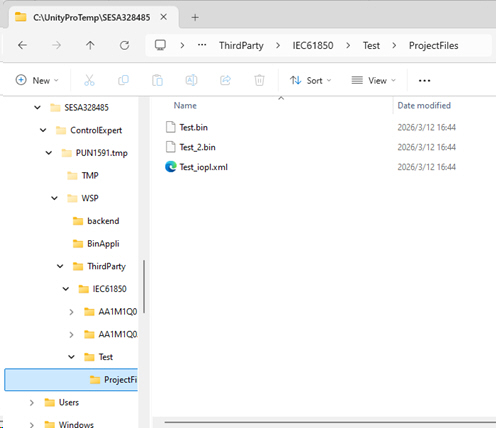The image size is (496, 428).
Task: Select the Test.bin file
Action: pyautogui.click(x=193, y=127)
